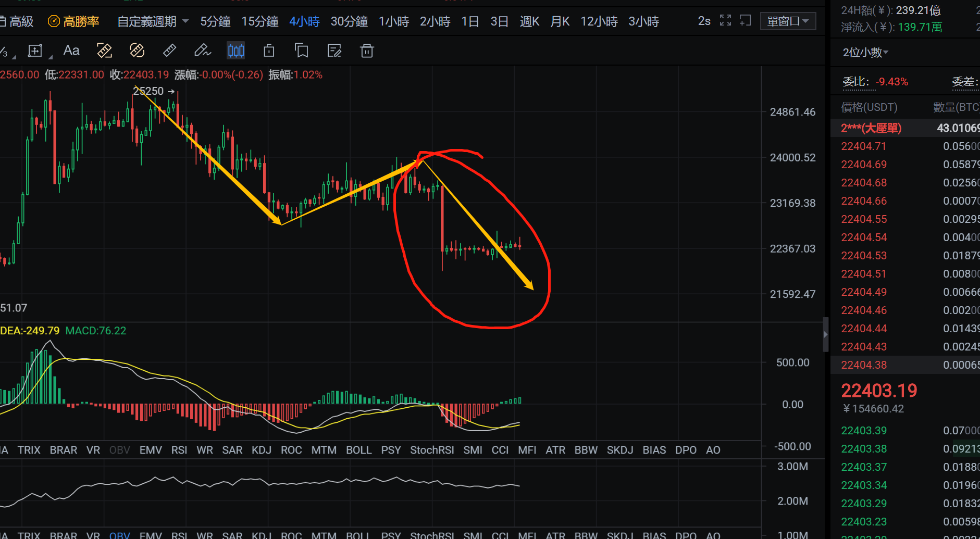Select BRAR indicator in upper indicator row

coord(63,450)
